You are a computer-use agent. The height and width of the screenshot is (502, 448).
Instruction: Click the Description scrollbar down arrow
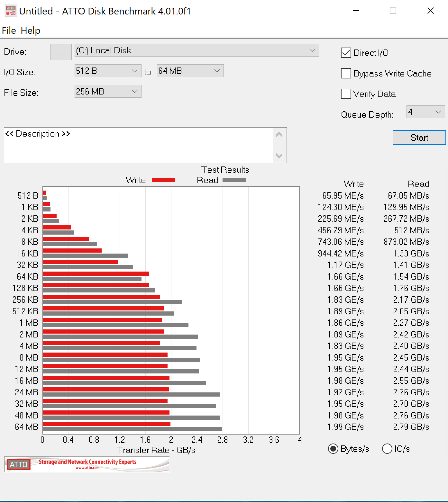pyautogui.click(x=279, y=156)
